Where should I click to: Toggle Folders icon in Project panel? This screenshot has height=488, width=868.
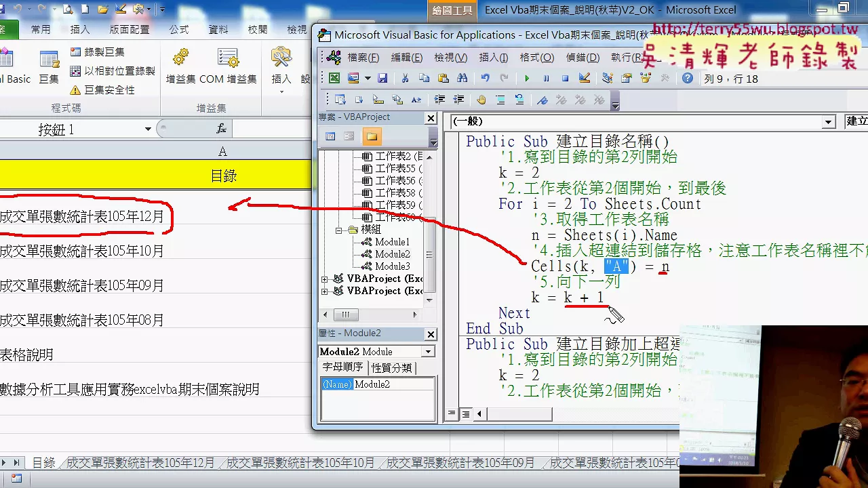372,136
